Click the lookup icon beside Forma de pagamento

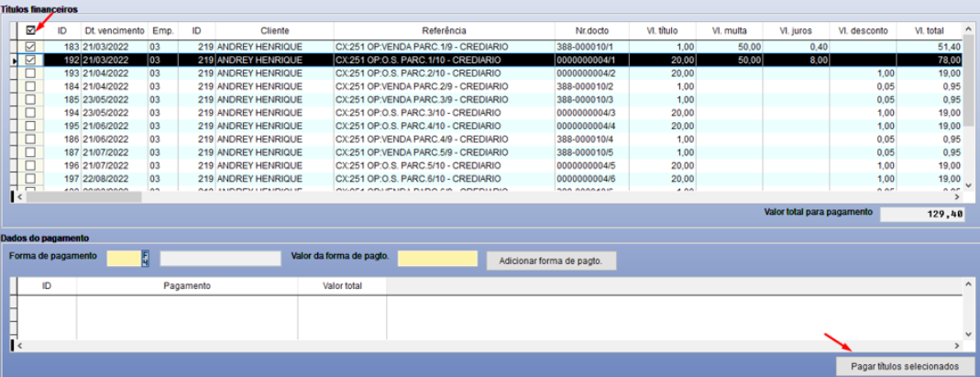145,259
